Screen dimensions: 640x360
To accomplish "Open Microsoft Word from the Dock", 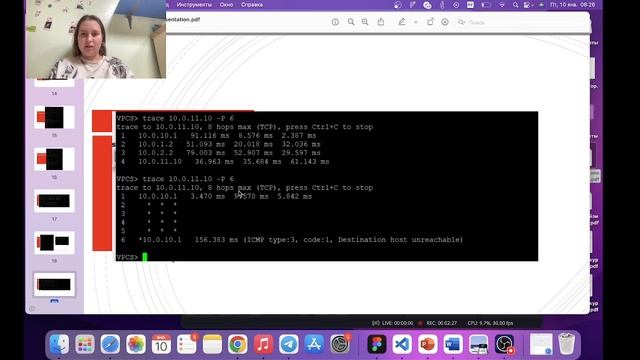I will pyautogui.click(x=453, y=344).
